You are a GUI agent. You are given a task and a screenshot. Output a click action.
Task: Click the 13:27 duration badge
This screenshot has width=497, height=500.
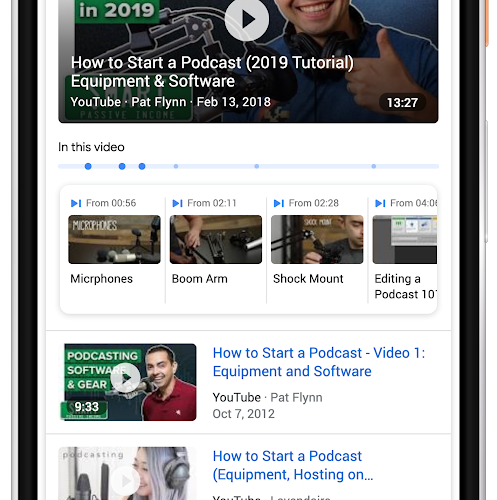[x=402, y=103]
